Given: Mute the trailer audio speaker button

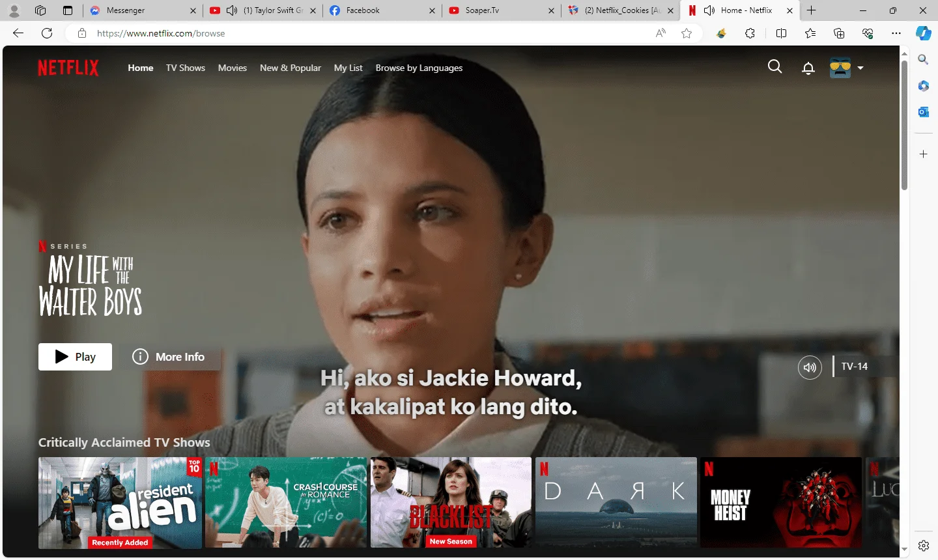Looking at the screenshot, I should [810, 367].
